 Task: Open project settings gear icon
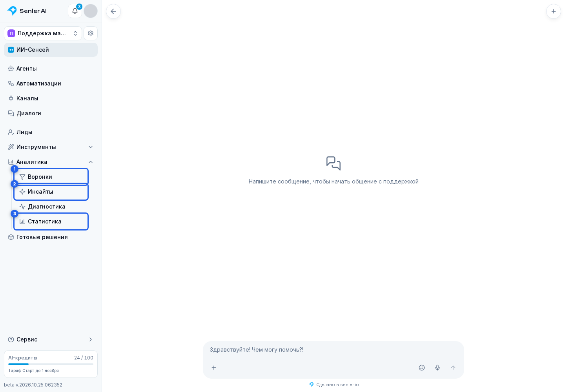coord(91,33)
